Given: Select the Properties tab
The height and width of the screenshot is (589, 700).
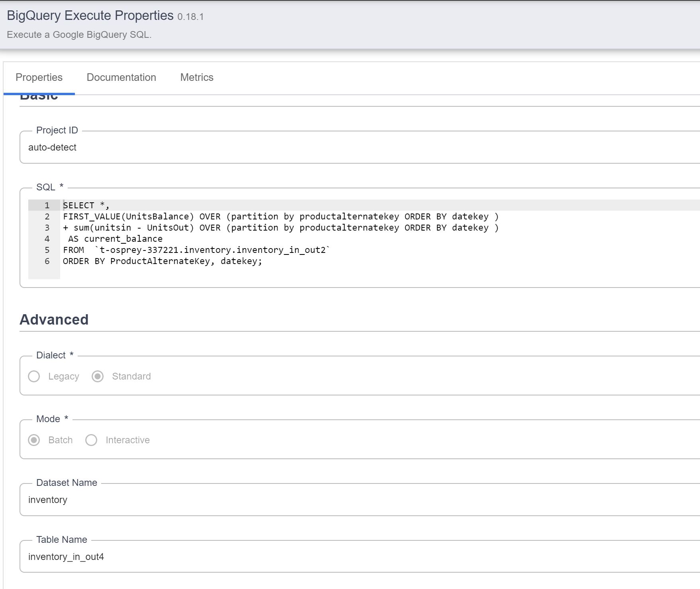Looking at the screenshot, I should (39, 77).
